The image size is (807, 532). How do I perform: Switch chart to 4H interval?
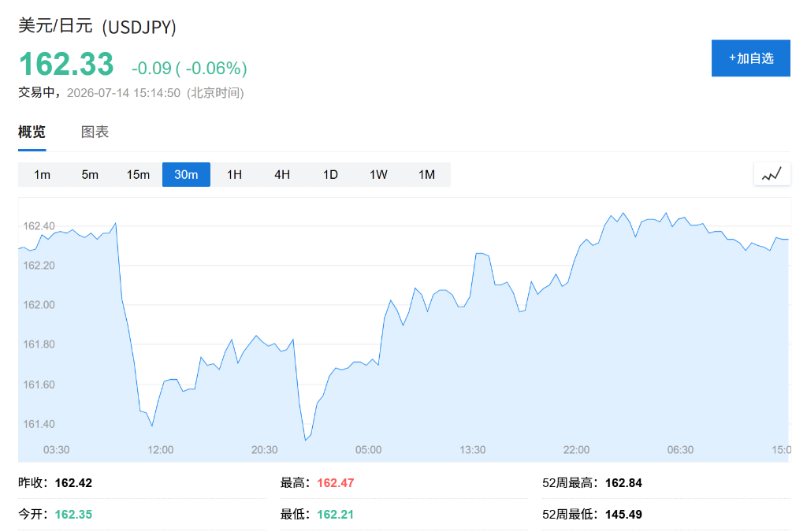coord(282,174)
